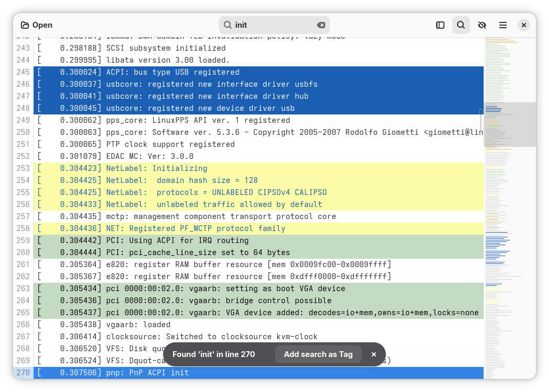This screenshot has height=392, width=549.
Task: Select line 250 pps_core Software ver
Action: click(x=258, y=132)
